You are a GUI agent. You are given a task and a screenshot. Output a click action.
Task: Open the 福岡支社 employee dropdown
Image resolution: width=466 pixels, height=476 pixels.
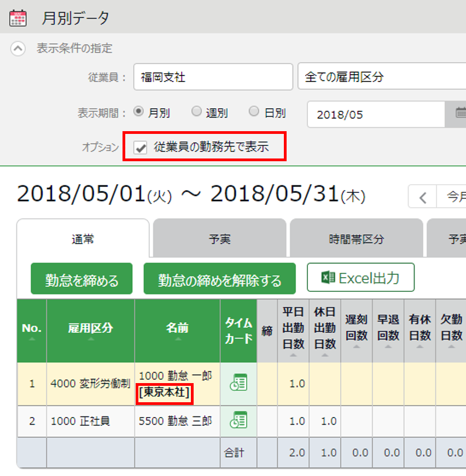click(x=213, y=77)
